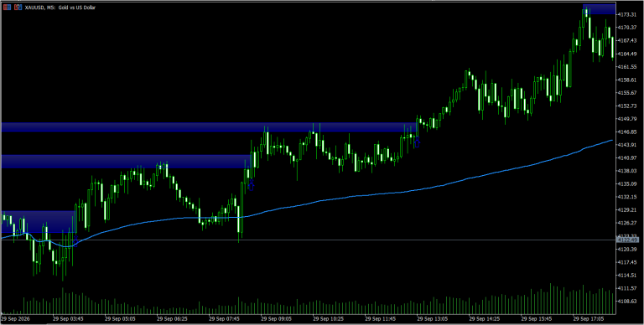The image size is (644, 325).
Task: Click the red-blue grid icon beside chart title
Action: (x=7, y=8)
